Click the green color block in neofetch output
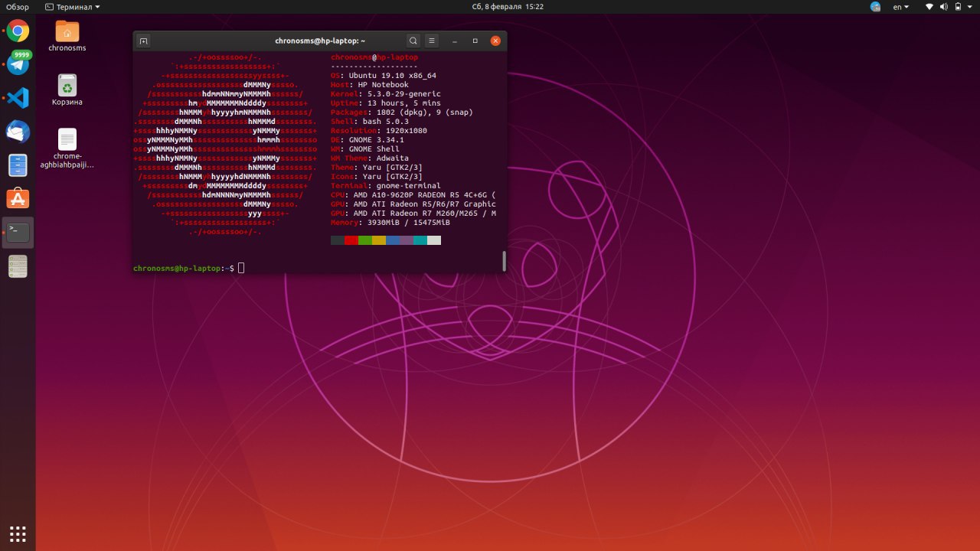Image resolution: width=980 pixels, height=551 pixels. click(365, 240)
